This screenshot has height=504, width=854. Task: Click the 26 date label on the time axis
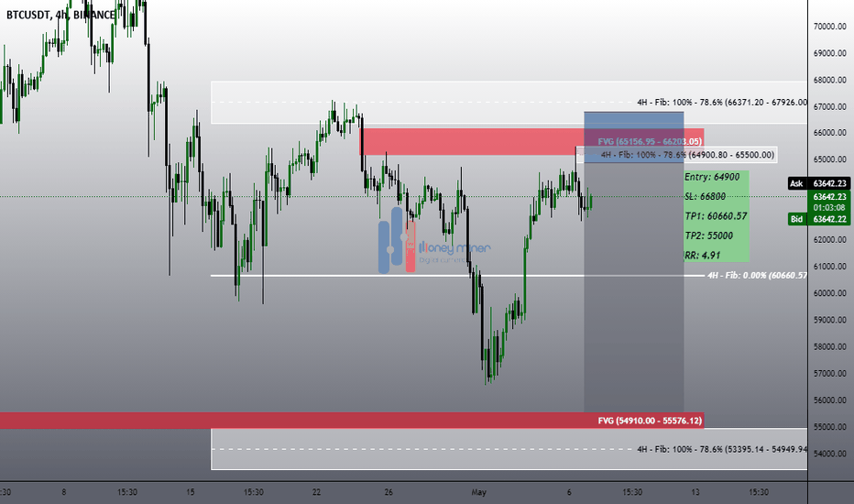(x=389, y=492)
